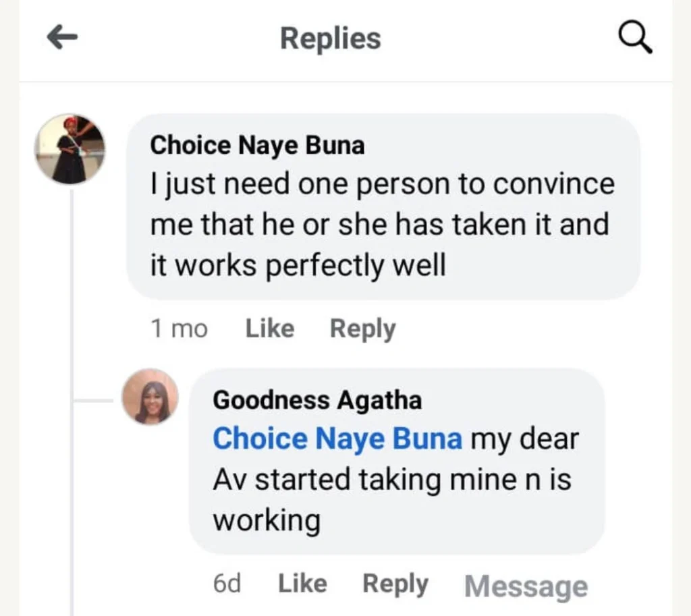Click the Replies header title
The width and height of the screenshot is (691, 616).
point(331,38)
